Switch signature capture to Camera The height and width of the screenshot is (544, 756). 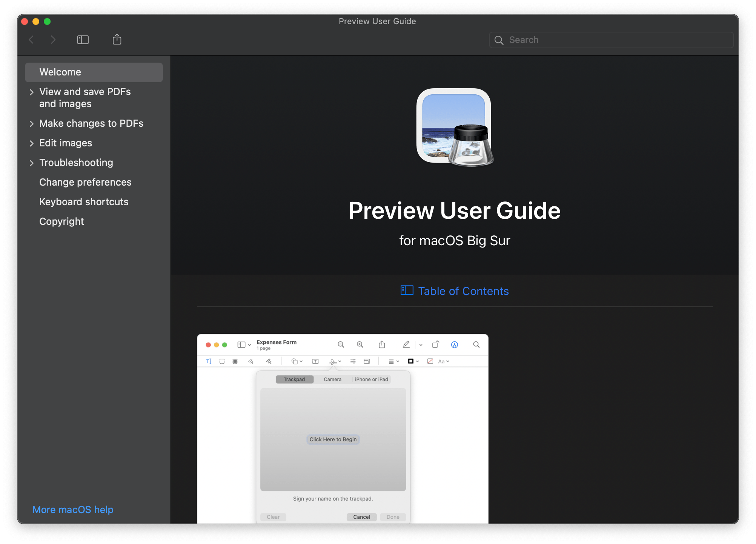332,379
